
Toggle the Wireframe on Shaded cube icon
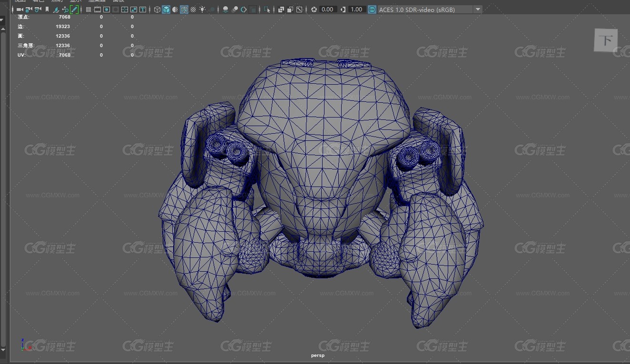pyautogui.click(x=184, y=10)
